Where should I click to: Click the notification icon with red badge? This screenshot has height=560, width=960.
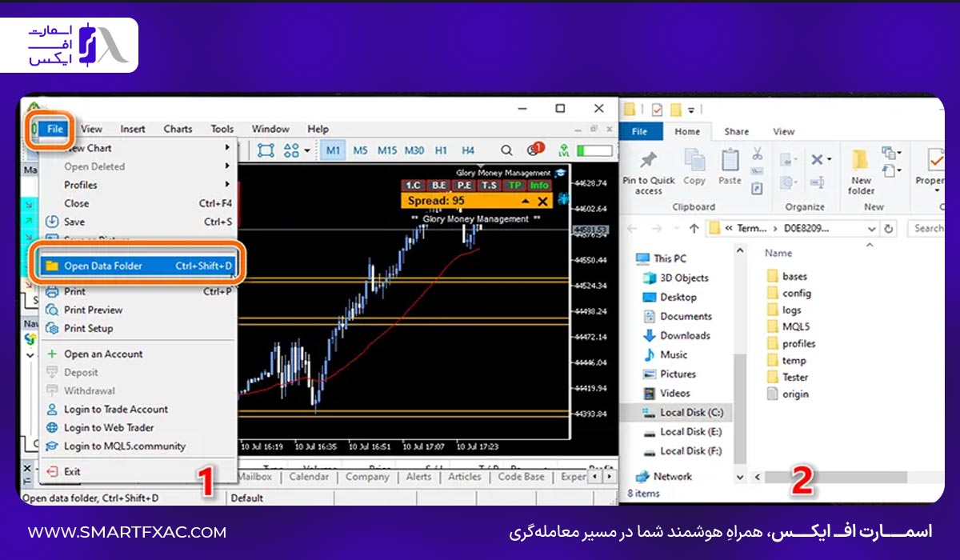[x=534, y=149]
